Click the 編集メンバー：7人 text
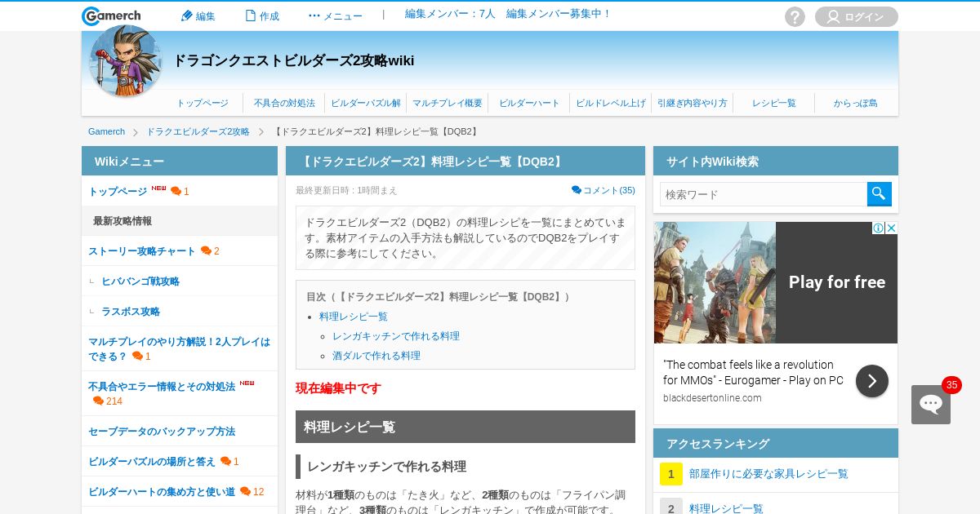This screenshot has height=514, width=980. pyautogui.click(x=450, y=14)
